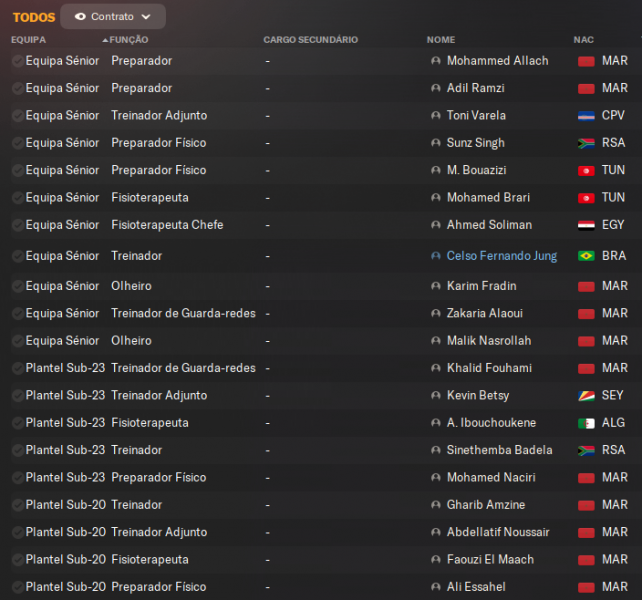Click the person icon beside Mohammed Allach
Viewport: 642px width, 600px height.
435,61
